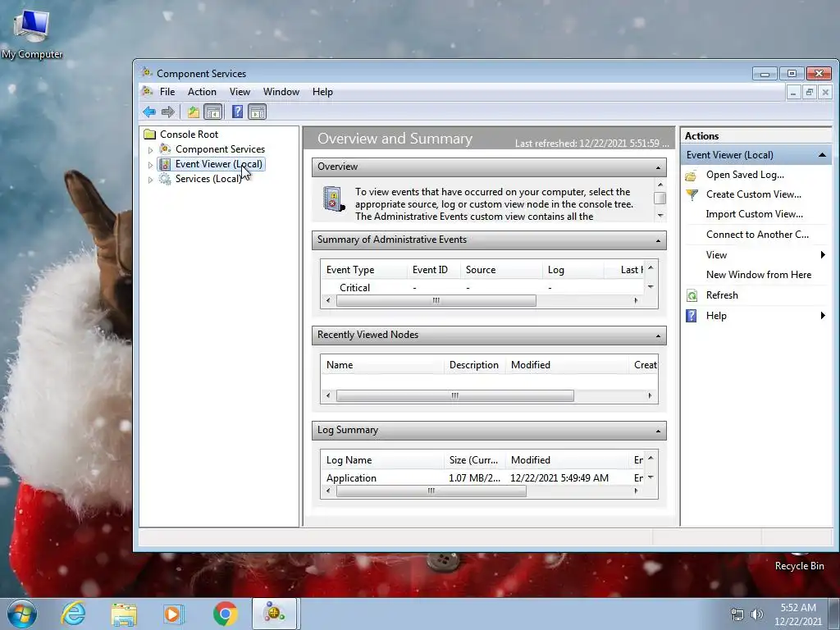Screen dimensions: 840x630
Task: Click the Services (Local) gear icon
Action: tap(165, 179)
